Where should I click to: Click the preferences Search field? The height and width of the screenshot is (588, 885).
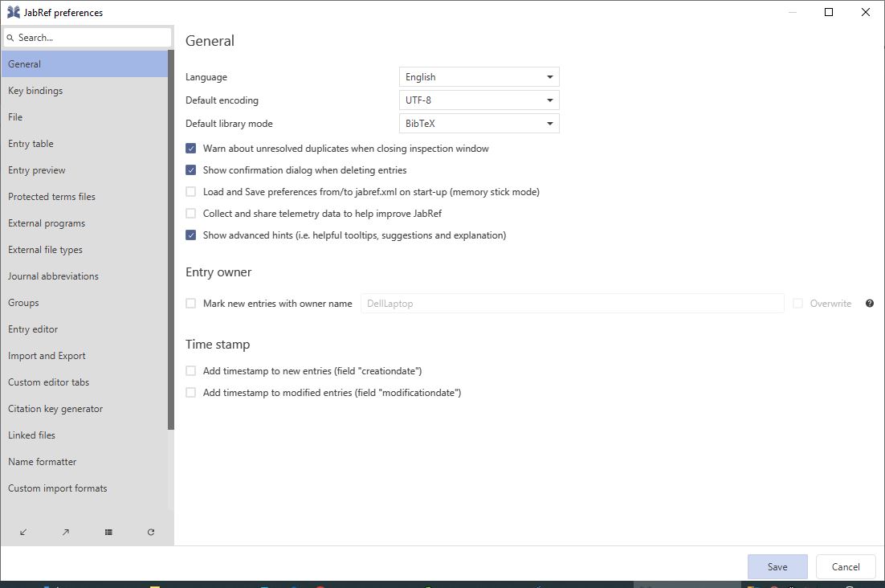tap(88, 38)
